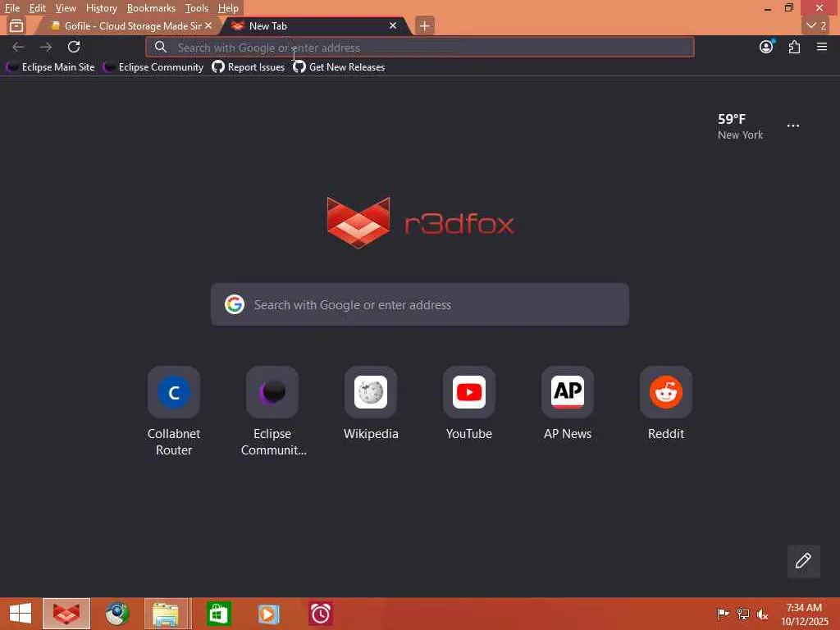
Task: Open Eclipse Community bookmark in toolbar
Action: (x=153, y=67)
